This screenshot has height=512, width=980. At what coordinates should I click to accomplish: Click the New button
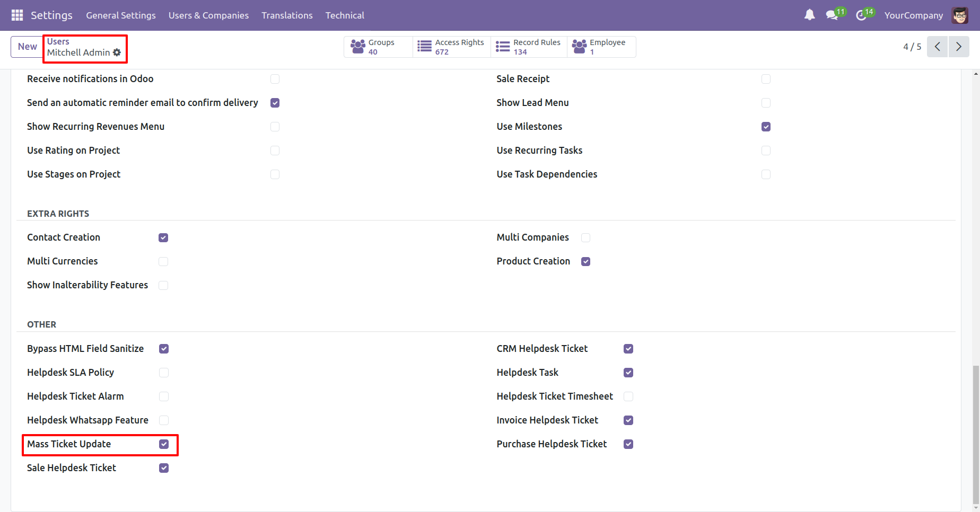coord(28,47)
